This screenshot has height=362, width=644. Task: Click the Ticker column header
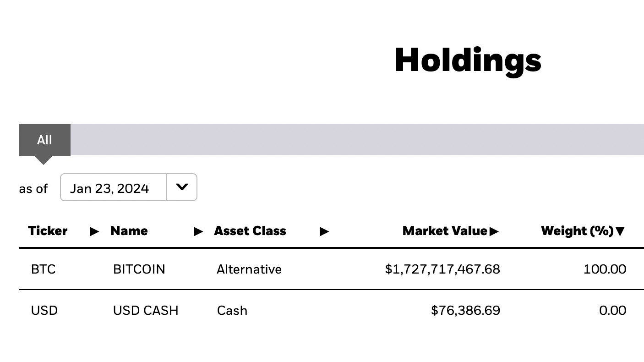(48, 231)
